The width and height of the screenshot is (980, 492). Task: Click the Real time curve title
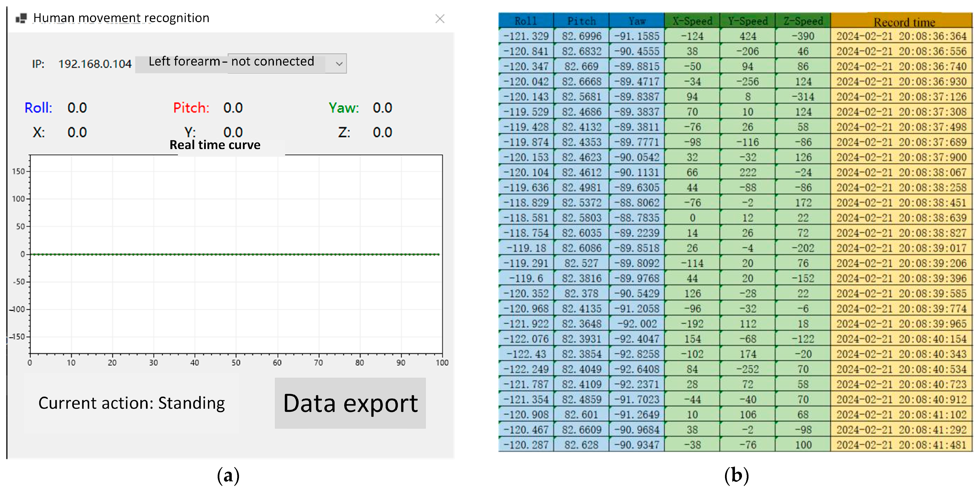[x=215, y=145]
